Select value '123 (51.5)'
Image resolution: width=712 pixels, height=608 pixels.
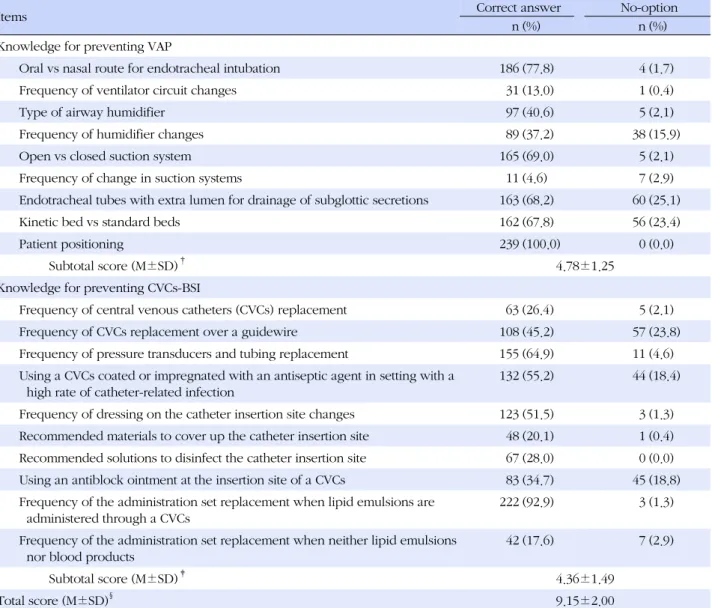526,414
